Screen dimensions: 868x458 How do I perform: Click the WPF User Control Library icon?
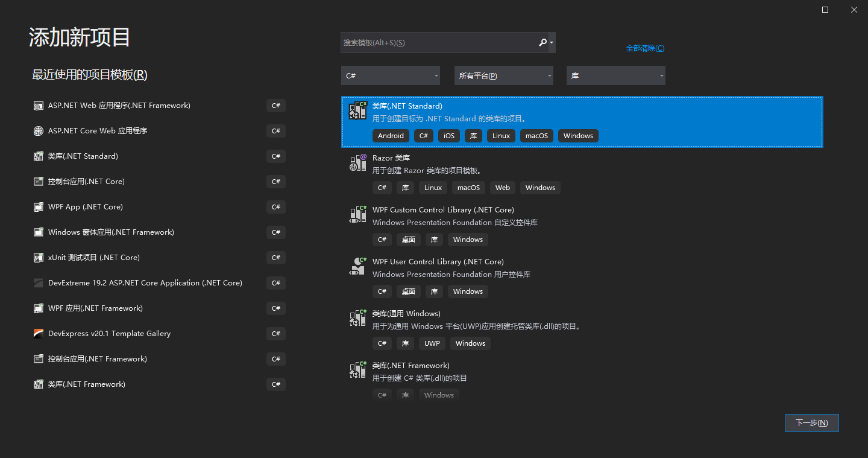pos(358,266)
